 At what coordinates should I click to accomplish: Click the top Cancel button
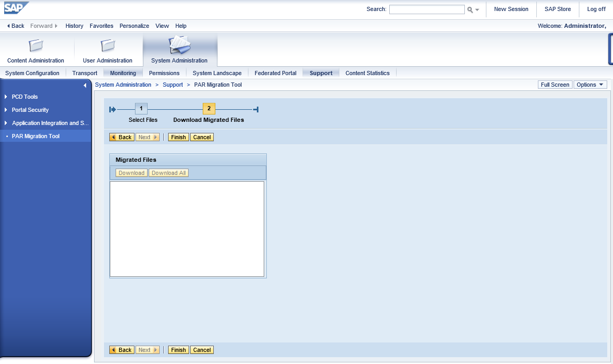click(x=202, y=137)
